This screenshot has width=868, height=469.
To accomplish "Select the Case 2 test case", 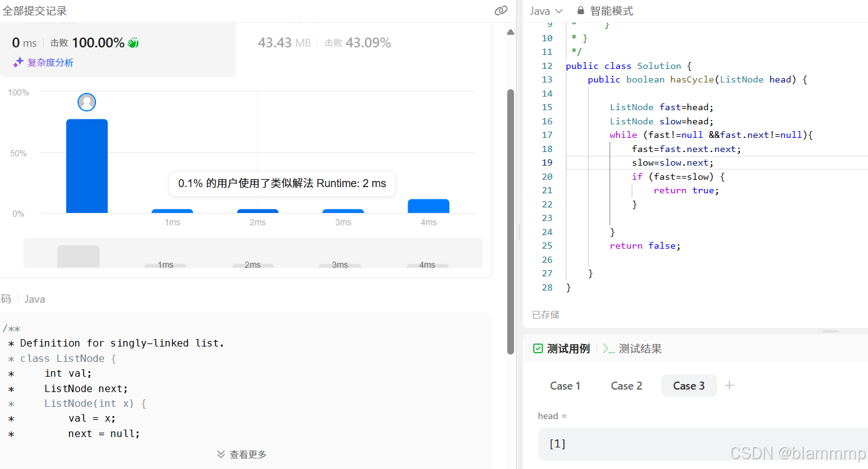I will pos(626,385).
